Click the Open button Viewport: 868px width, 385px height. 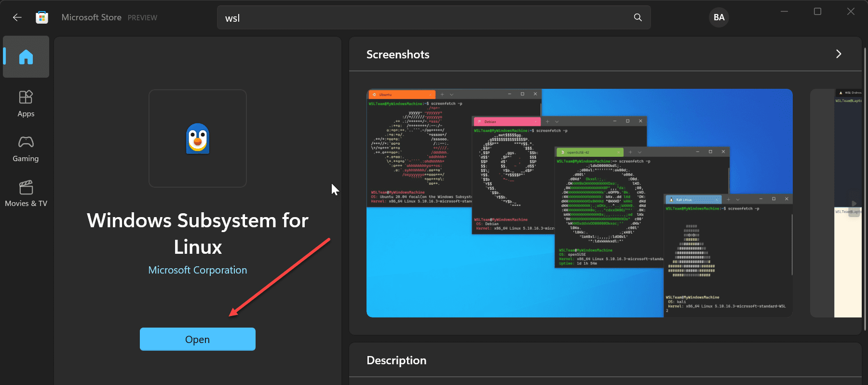198,339
